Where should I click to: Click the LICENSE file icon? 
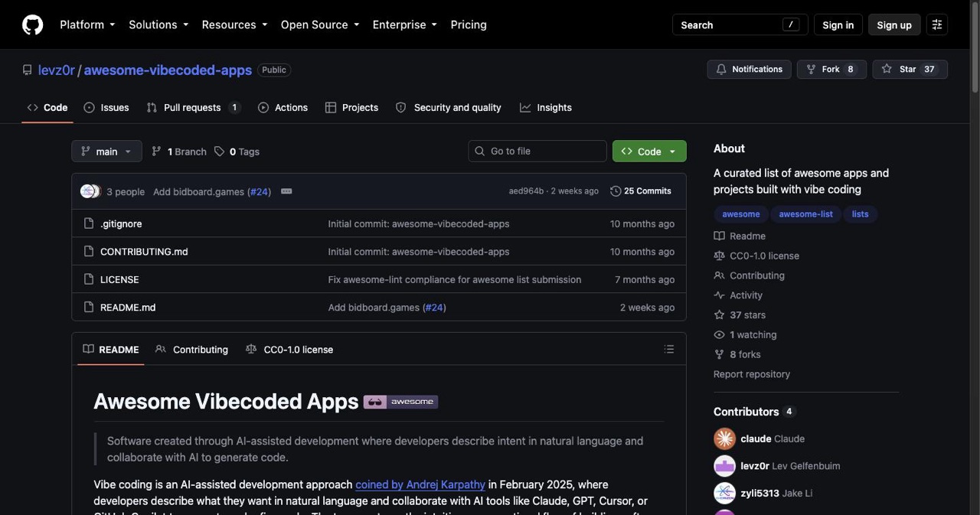tap(89, 279)
